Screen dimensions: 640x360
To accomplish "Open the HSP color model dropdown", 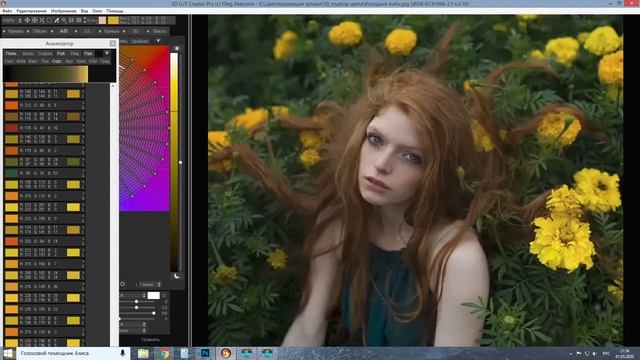I will tap(12, 20).
